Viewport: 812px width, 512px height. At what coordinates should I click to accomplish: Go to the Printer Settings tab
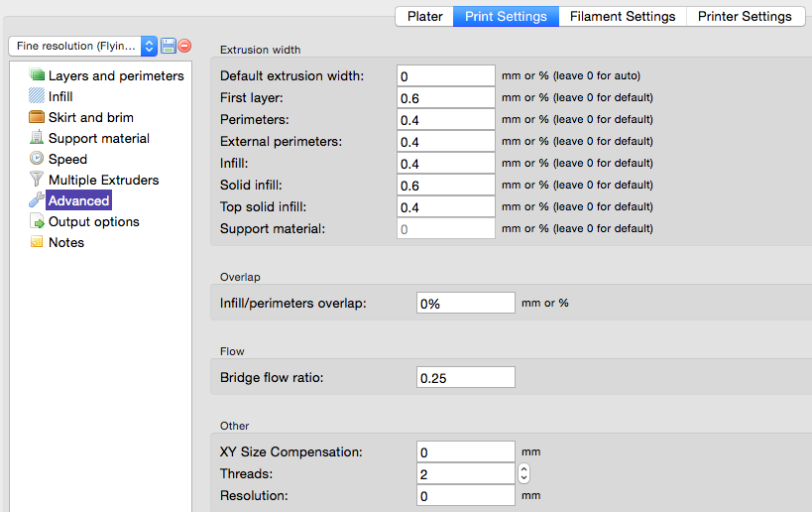[744, 16]
